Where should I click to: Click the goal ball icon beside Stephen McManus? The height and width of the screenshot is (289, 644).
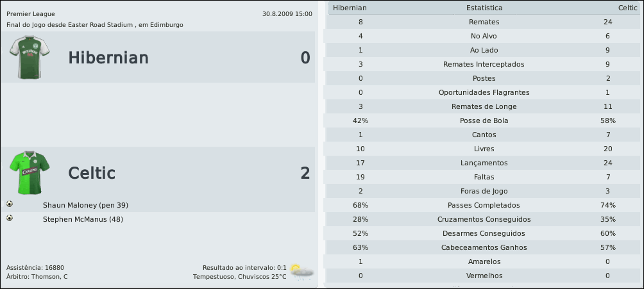click(10, 218)
